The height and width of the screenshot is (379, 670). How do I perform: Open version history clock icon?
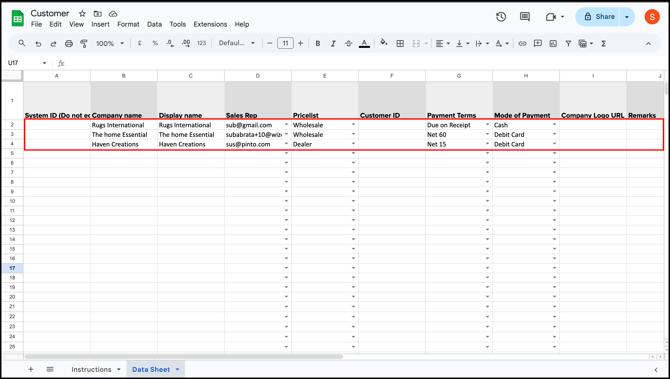501,17
